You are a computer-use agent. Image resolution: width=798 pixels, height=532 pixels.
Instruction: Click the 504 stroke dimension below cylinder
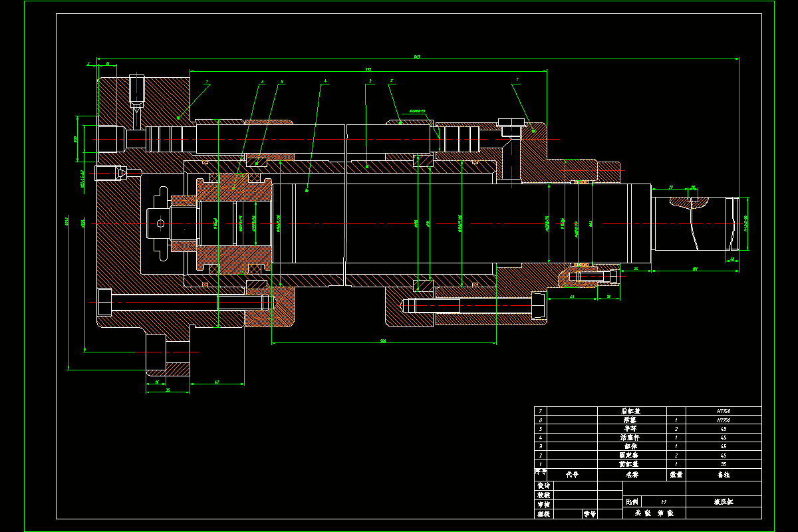tap(384, 341)
